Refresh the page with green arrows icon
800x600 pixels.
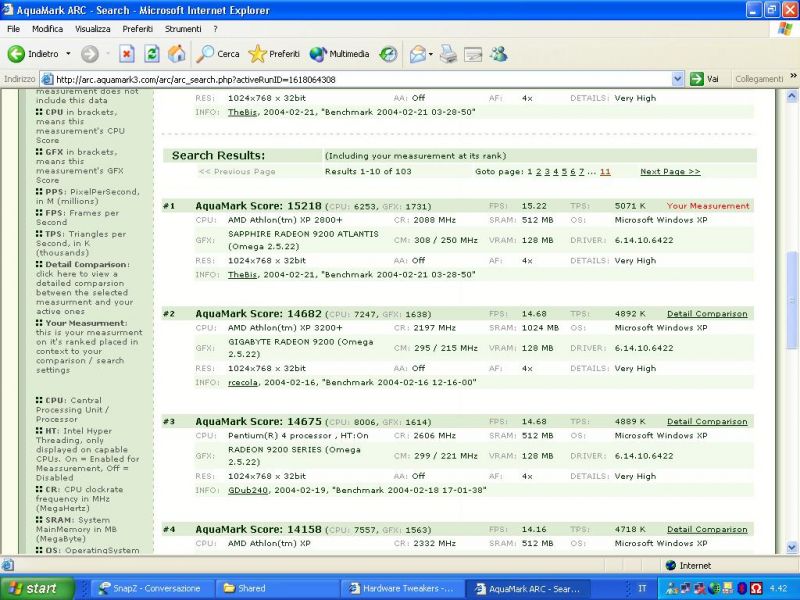click(x=152, y=54)
